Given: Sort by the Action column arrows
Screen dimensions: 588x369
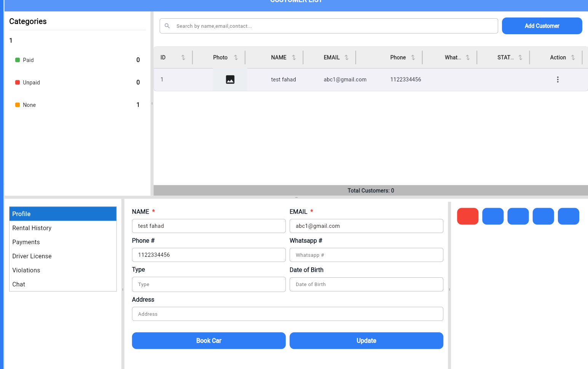Looking at the screenshot, I should click(573, 57).
